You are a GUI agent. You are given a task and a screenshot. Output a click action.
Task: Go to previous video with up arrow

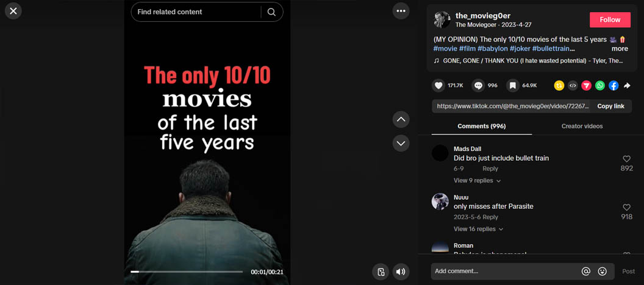coord(401,119)
